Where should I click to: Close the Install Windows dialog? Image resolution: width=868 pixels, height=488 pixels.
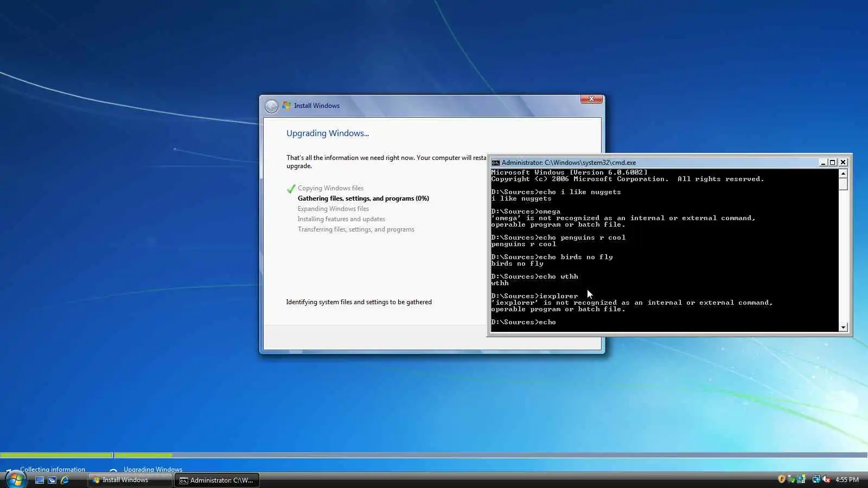tap(591, 99)
